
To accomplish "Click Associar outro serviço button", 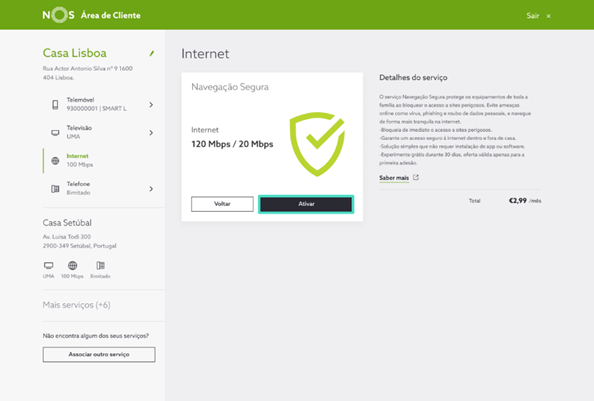I will tap(99, 354).
